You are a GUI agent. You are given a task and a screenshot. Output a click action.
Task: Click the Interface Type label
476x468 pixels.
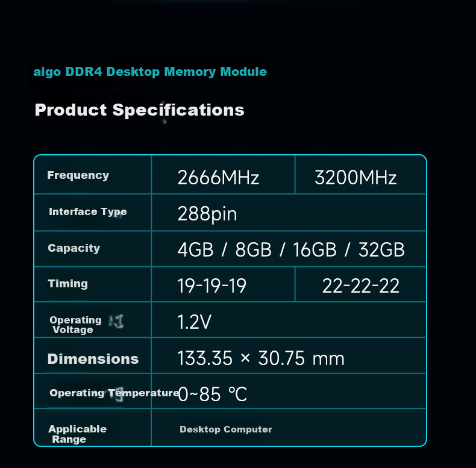click(x=88, y=212)
